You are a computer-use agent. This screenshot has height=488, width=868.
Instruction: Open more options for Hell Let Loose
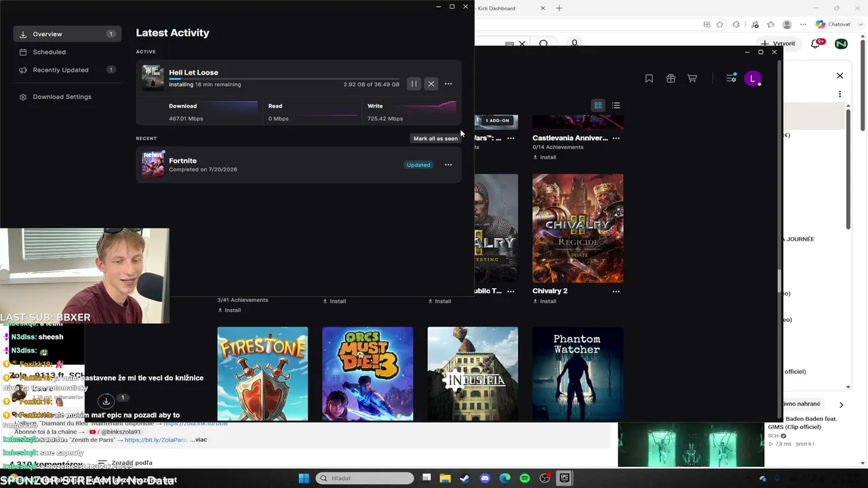tap(448, 84)
